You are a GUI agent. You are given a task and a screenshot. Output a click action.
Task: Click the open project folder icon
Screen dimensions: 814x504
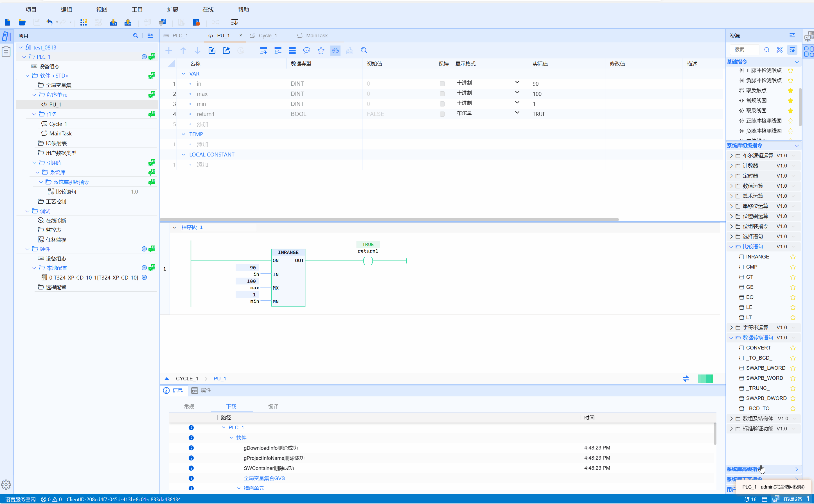point(22,22)
